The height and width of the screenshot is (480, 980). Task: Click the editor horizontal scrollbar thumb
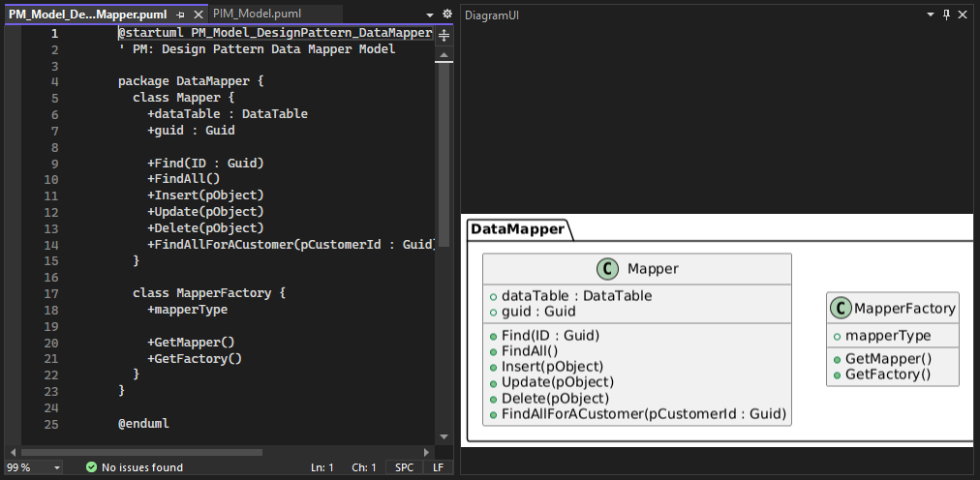click(141, 452)
